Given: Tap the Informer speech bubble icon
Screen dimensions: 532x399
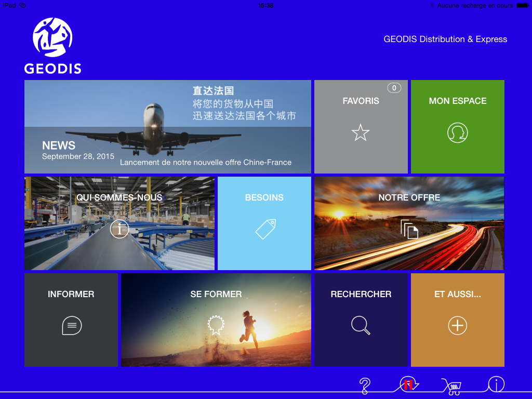Looking at the screenshot, I should (72, 326).
